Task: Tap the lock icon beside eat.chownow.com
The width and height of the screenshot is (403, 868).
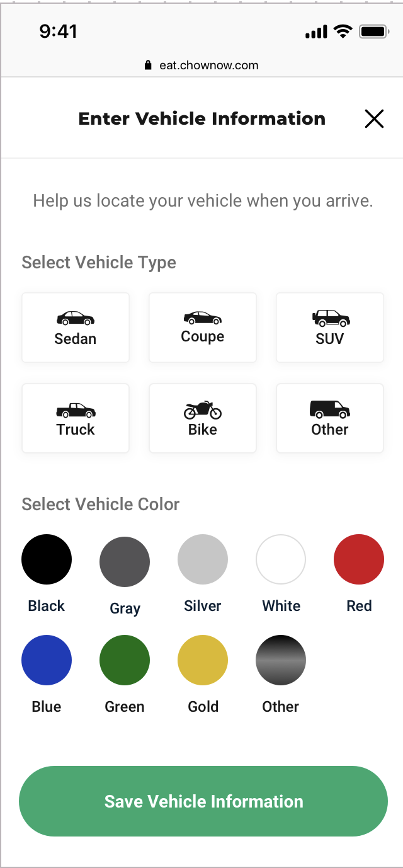Action: [147, 65]
